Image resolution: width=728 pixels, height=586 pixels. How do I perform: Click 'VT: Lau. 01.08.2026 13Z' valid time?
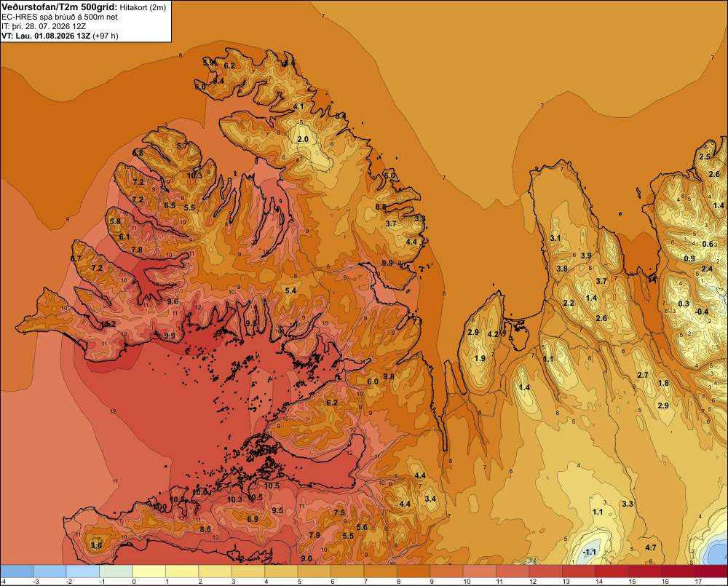coord(46,36)
